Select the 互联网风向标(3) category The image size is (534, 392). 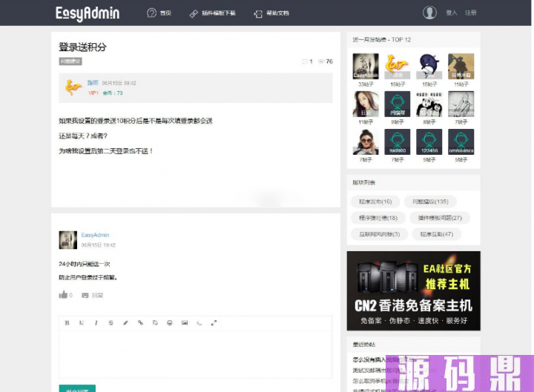[379, 234]
